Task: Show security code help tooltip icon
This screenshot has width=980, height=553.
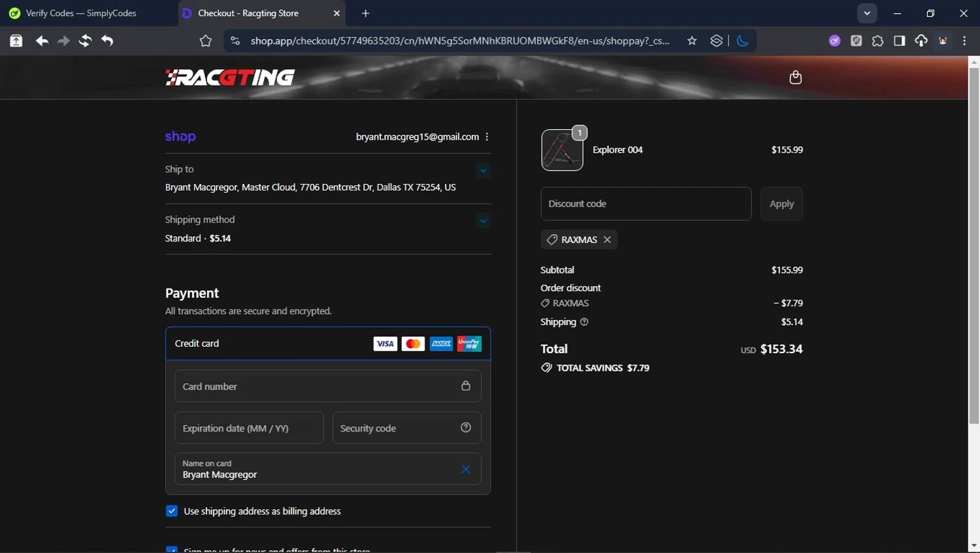Action: (466, 428)
